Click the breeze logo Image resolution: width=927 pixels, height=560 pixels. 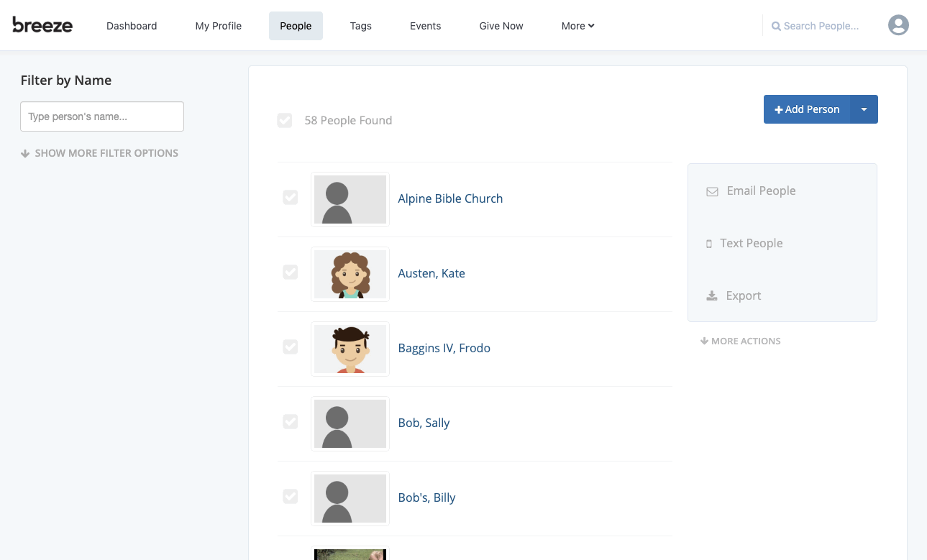tap(42, 24)
